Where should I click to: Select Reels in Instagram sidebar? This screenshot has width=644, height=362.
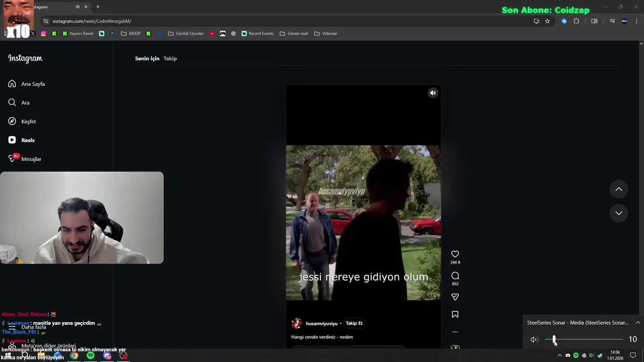(22, 140)
